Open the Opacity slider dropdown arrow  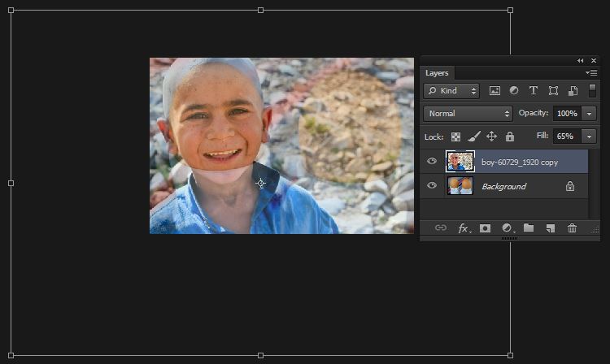589,114
